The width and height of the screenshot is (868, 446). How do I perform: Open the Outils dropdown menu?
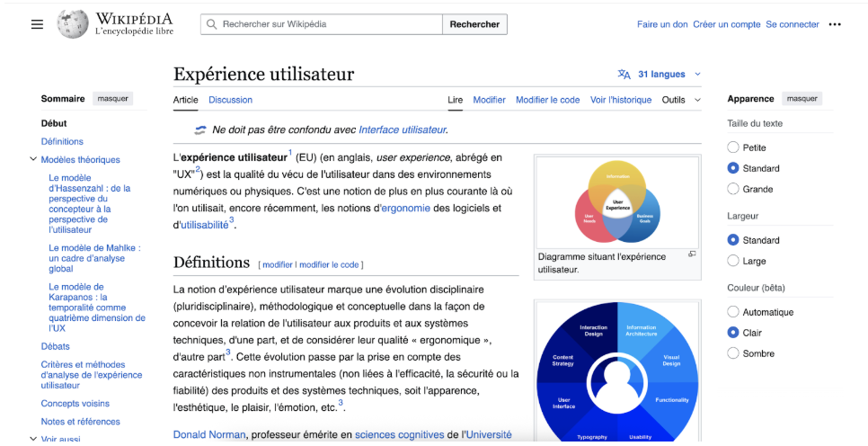[x=681, y=100]
